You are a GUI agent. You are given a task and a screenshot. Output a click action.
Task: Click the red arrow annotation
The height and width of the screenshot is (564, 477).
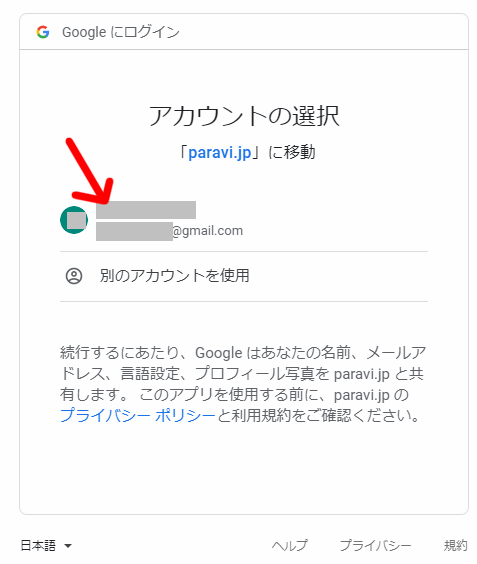point(90,171)
